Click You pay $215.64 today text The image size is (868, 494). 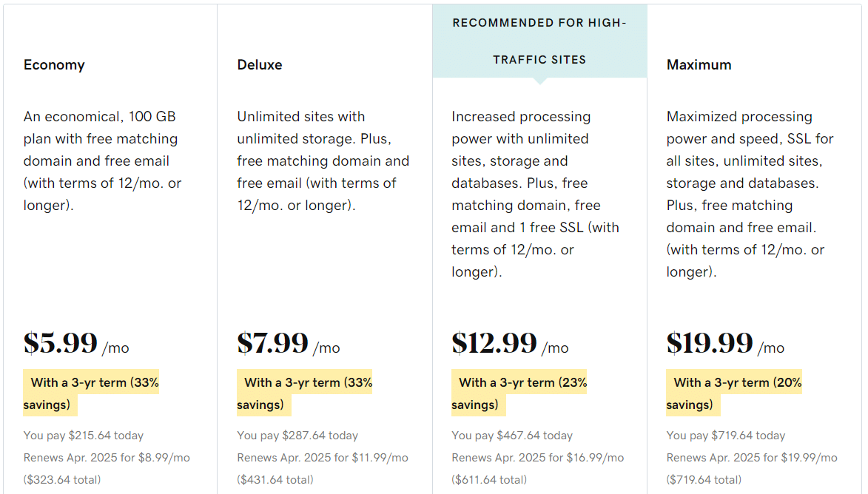(x=84, y=436)
